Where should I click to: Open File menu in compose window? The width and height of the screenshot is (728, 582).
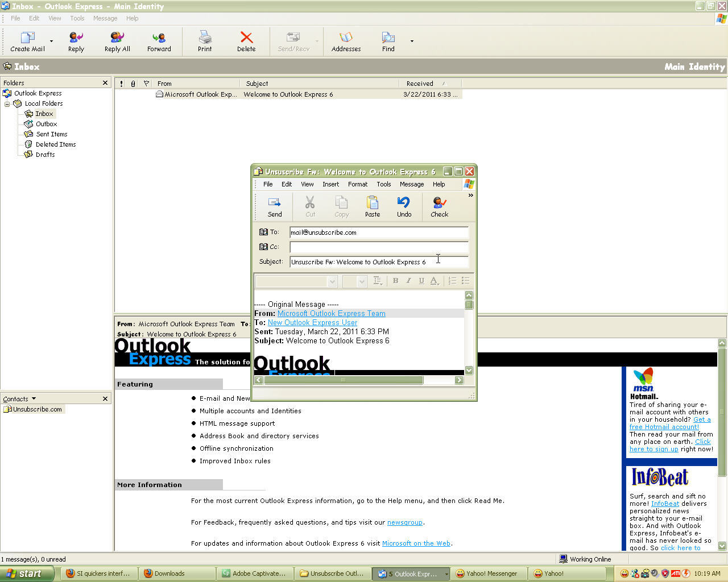coord(268,184)
